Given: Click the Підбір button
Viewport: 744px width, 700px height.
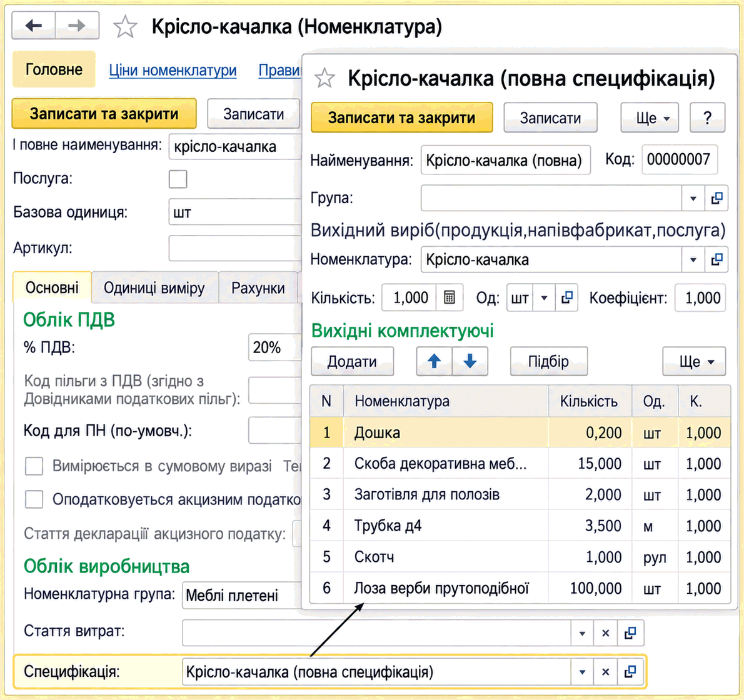Looking at the screenshot, I should pos(548,361).
